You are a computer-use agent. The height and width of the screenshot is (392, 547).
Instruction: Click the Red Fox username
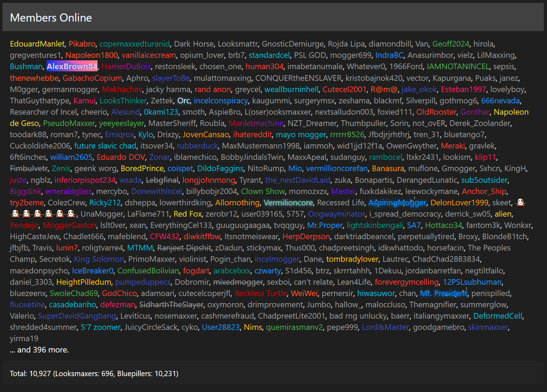[188, 214]
